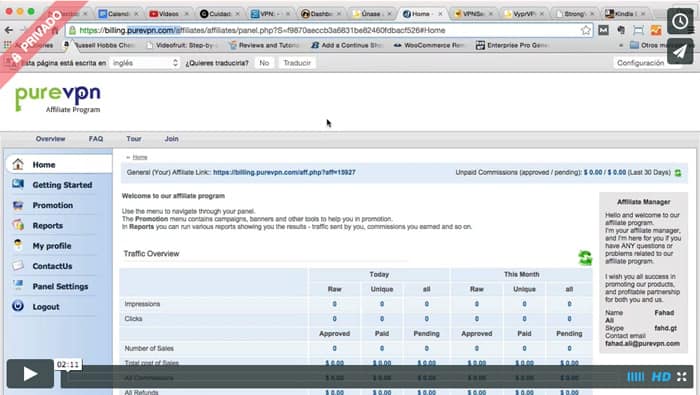Click Impressions row label

pos(142,304)
